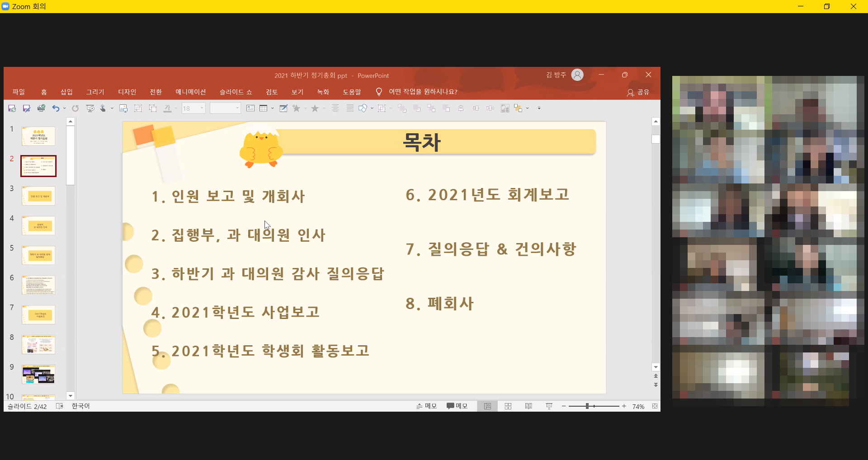Switch to Reading View icon
Image resolution: width=868 pixels, height=460 pixels.
point(528,406)
